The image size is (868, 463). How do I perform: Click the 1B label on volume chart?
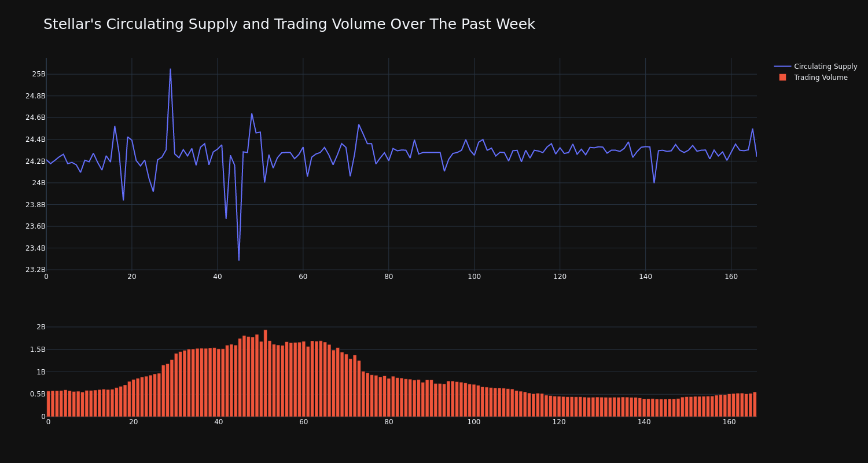point(41,372)
